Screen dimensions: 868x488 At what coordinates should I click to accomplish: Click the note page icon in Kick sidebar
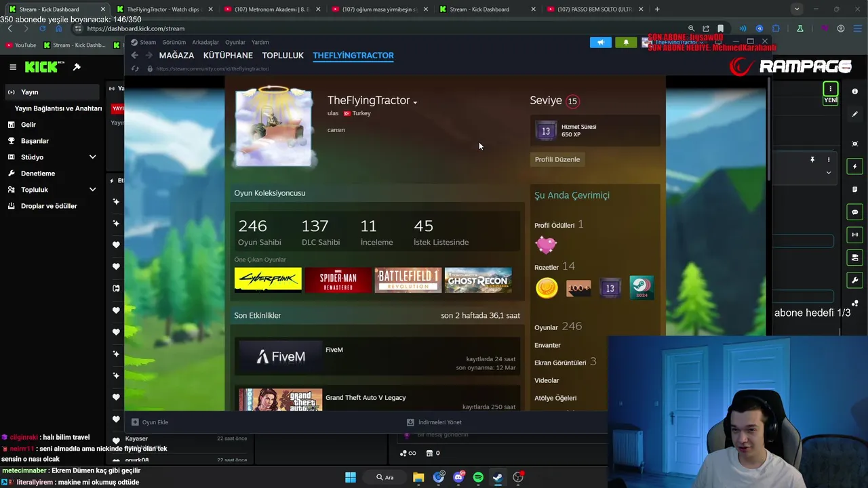pyautogui.click(x=855, y=189)
